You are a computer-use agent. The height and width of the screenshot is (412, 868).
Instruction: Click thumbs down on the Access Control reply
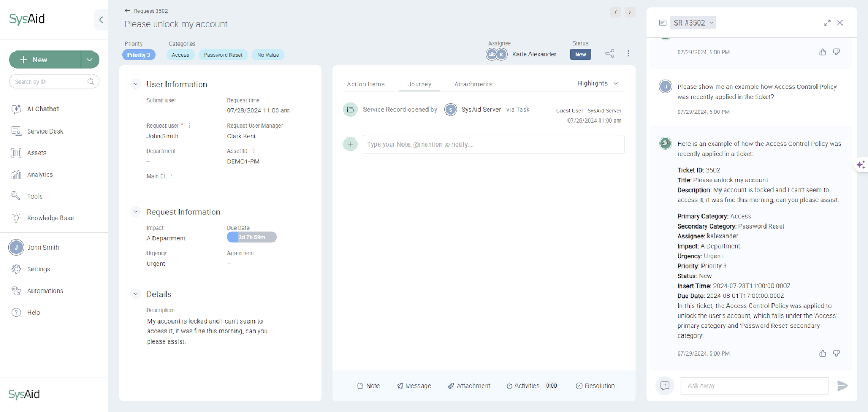point(837,353)
